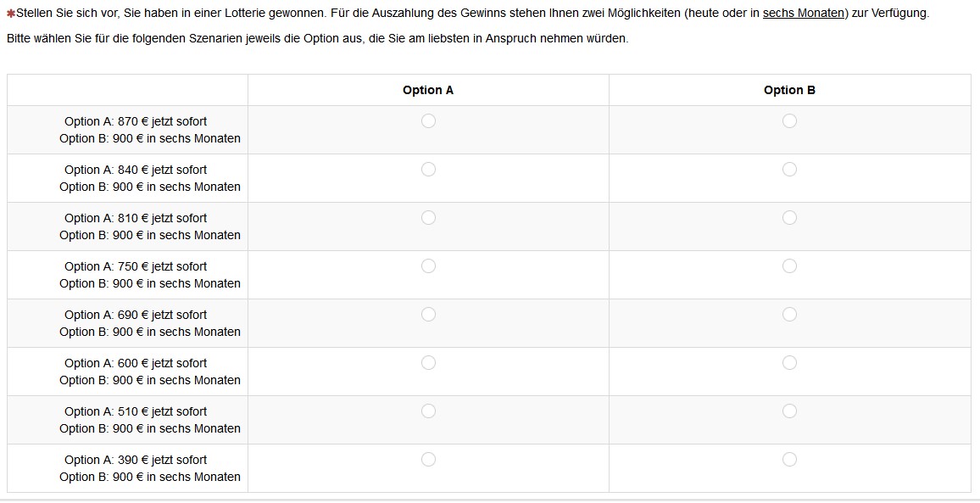Choose Option B in the 390 € row
The width and height of the screenshot is (980, 503).
[789, 460]
